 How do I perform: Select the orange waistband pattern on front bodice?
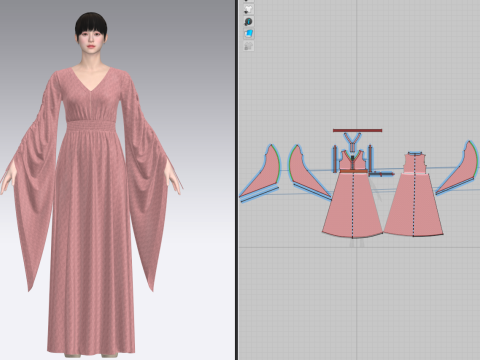point(353,171)
